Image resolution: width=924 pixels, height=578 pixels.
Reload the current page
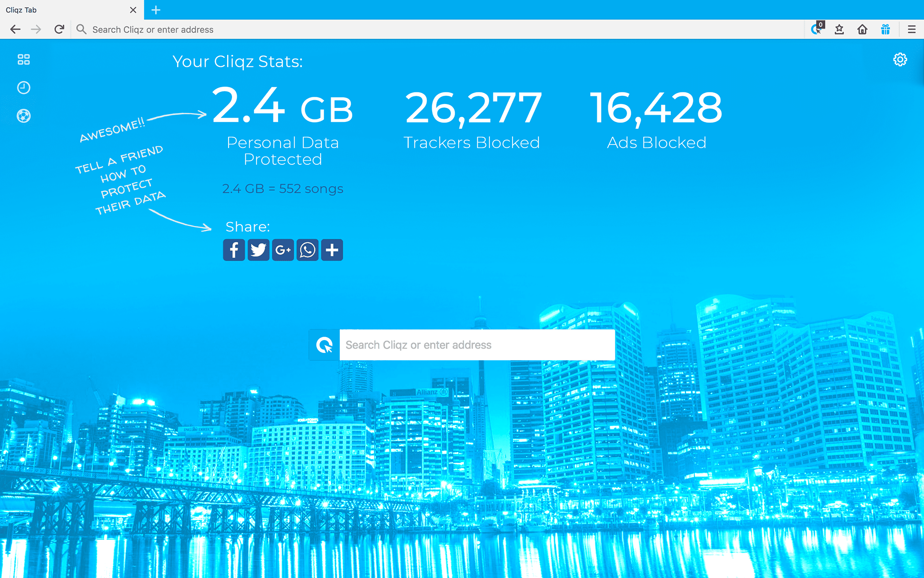click(x=59, y=29)
